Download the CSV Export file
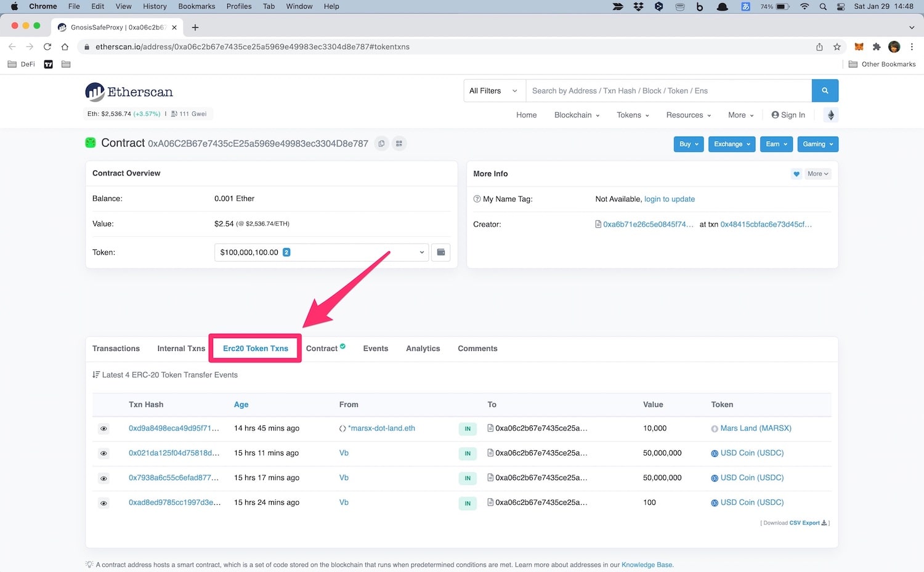The image size is (924, 572). 808,523
